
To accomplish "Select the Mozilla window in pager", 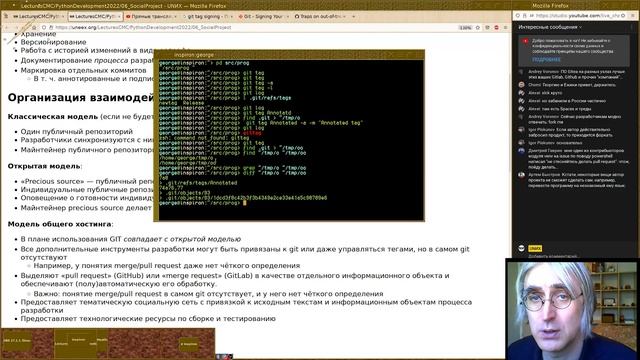I will click(102, 340).
